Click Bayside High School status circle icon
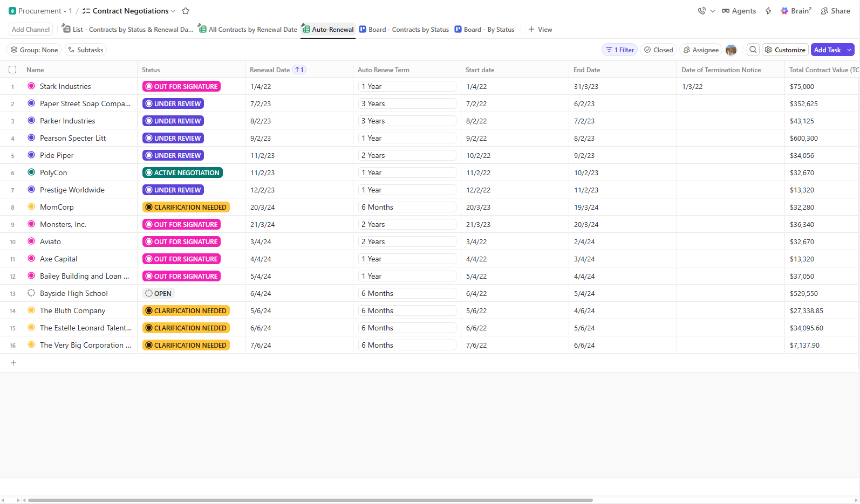This screenshot has width=860, height=504. [31, 293]
